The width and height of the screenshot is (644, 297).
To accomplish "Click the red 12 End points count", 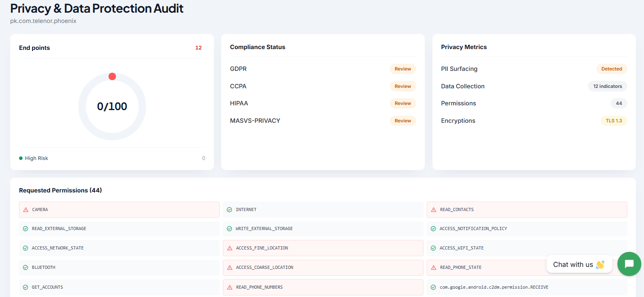I will click(198, 48).
